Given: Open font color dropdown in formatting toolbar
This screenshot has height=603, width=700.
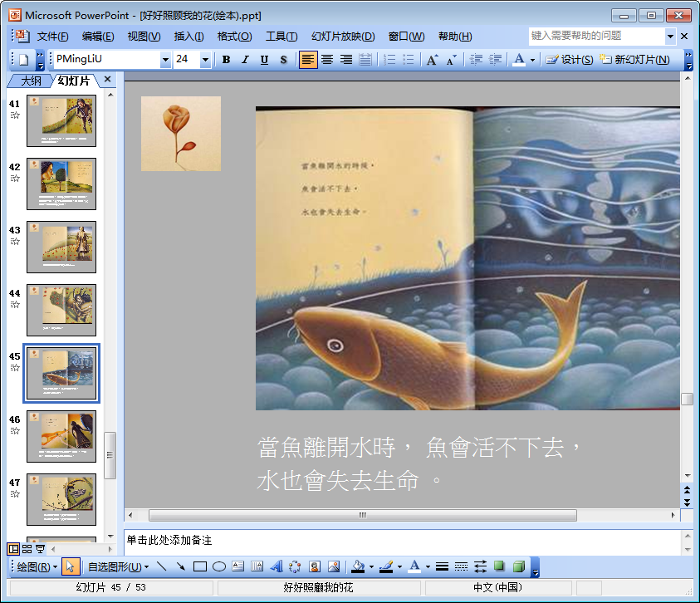Looking at the screenshot, I should tap(532, 60).
